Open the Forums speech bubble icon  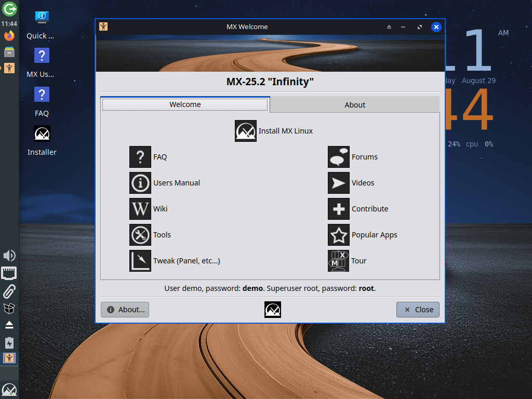pos(339,157)
